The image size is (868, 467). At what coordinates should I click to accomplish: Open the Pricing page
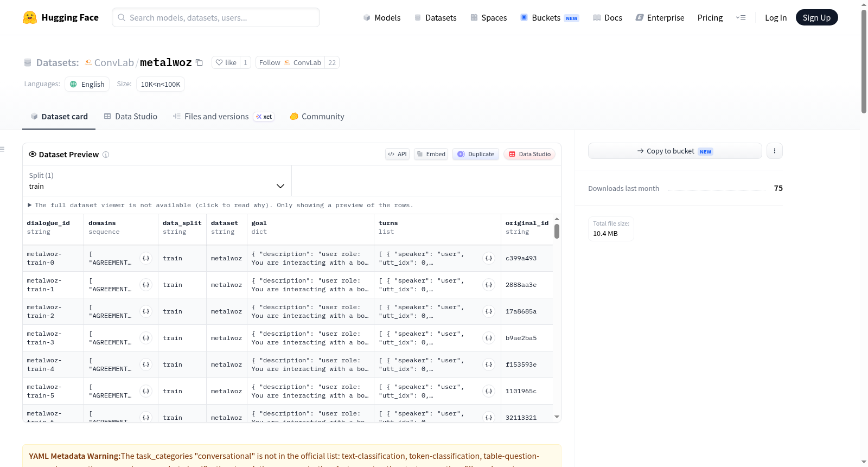coord(710,17)
